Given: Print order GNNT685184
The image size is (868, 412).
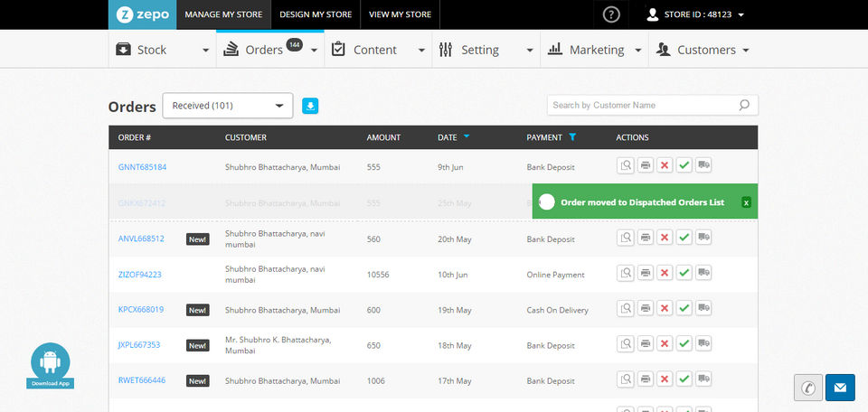Looking at the screenshot, I should pos(646,165).
